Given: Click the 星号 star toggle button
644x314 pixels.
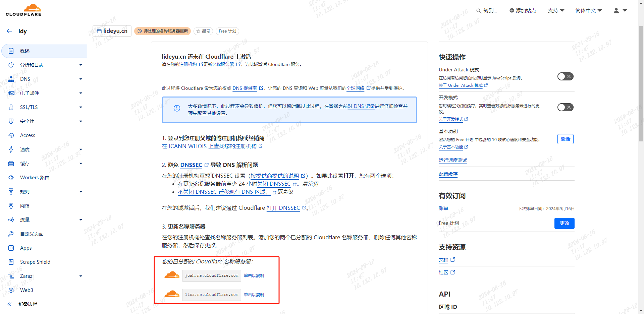Looking at the screenshot, I should 203,31.
